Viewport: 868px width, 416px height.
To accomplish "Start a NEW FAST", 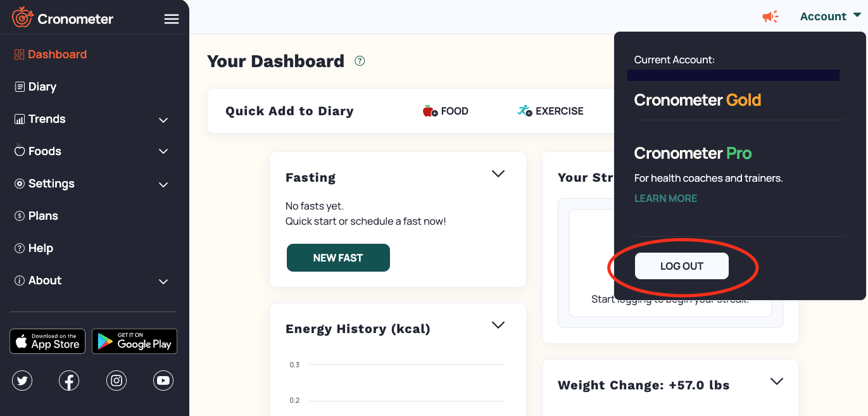I will pyautogui.click(x=338, y=258).
